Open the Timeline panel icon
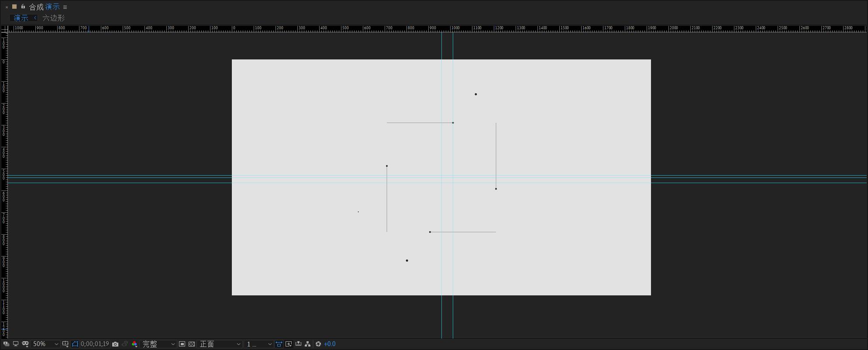The image size is (868, 350). point(298,344)
